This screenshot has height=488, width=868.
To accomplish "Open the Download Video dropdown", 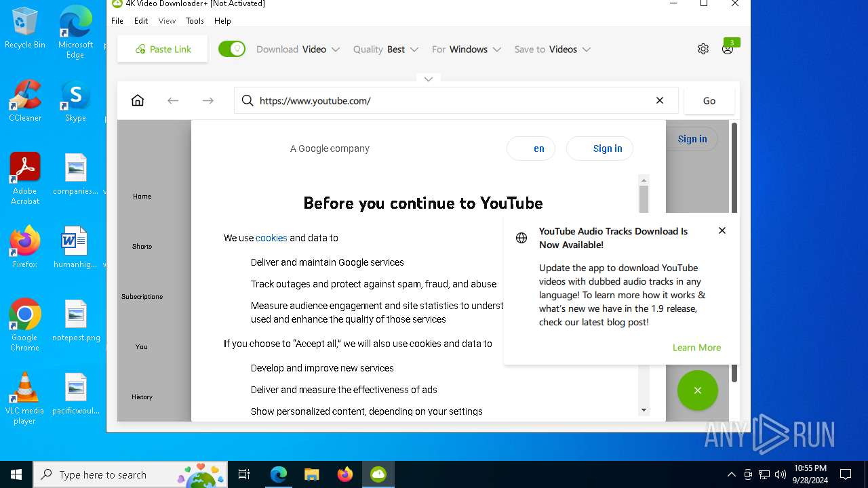I will (298, 49).
